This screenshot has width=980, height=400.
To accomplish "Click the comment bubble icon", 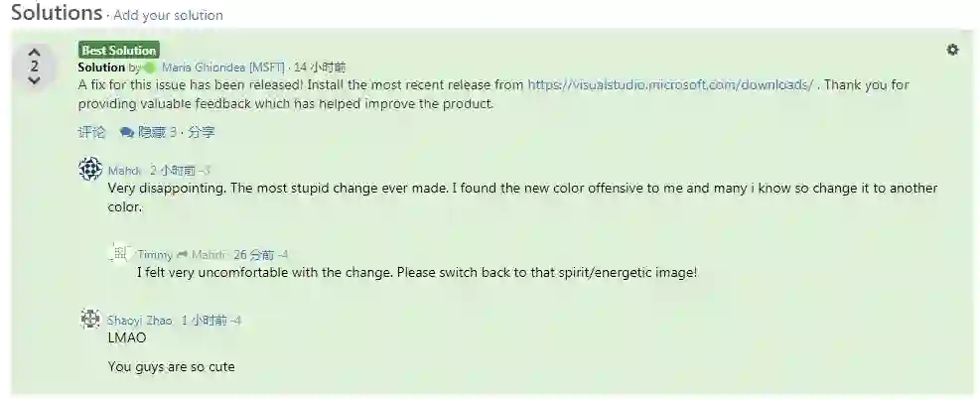I will pyautogui.click(x=127, y=132).
